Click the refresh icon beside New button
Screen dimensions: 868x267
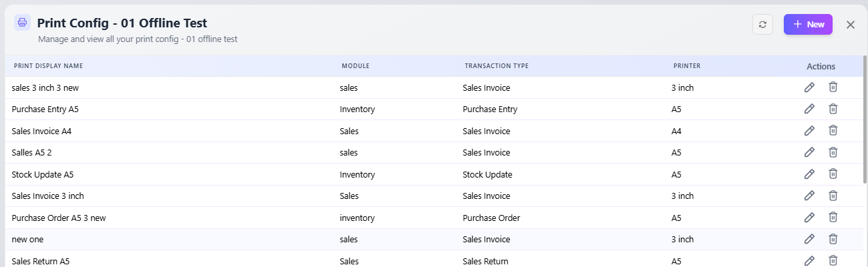(762, 25)
